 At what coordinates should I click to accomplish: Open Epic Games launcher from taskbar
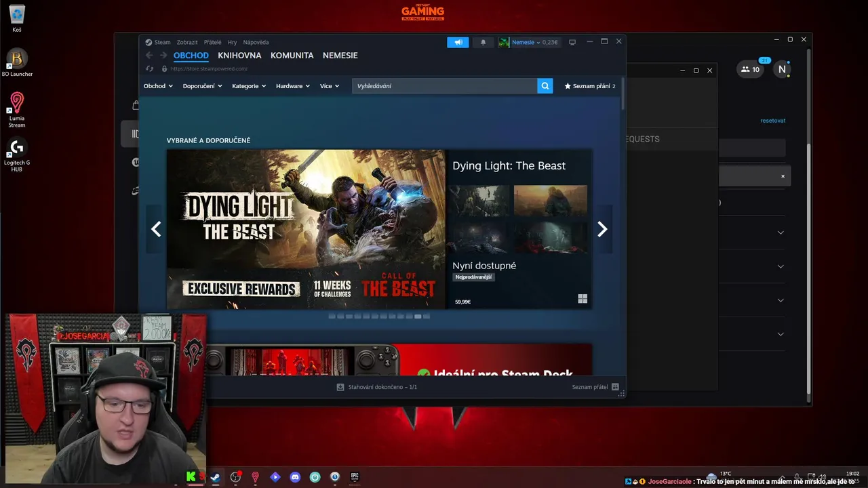(354, 477)
